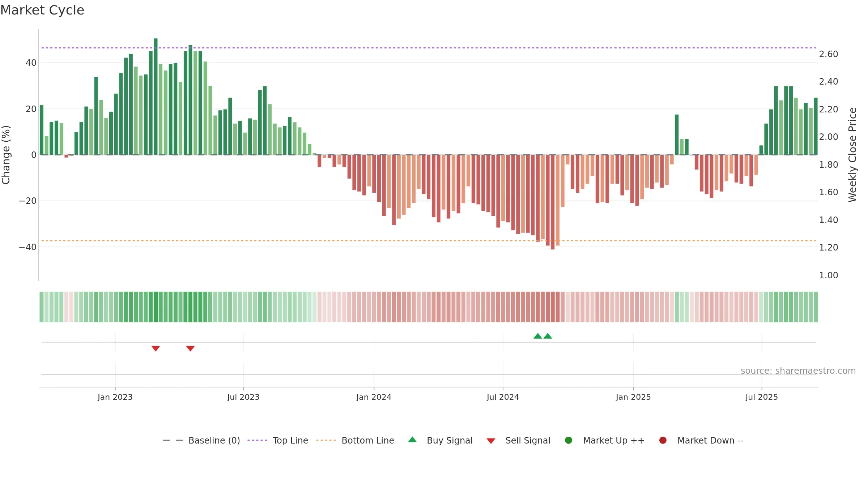Viewport: 868px width, 488px height.
Task: Click the 2.60 price axis value
Action: click(829, 54)
